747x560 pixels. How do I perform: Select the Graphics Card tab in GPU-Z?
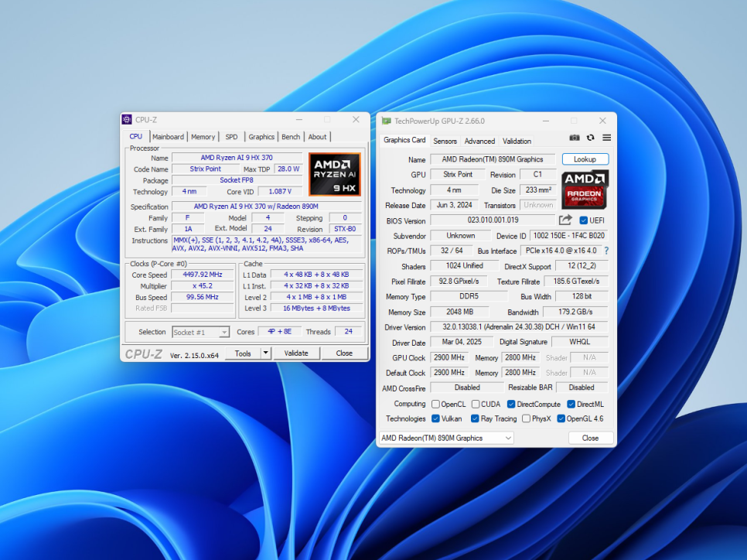click(404, 140)
